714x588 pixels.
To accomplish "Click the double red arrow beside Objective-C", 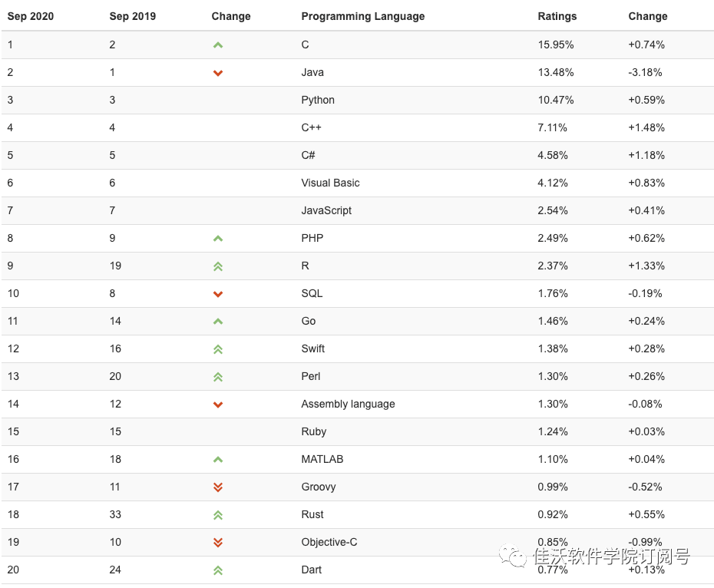I will (218, 543).
